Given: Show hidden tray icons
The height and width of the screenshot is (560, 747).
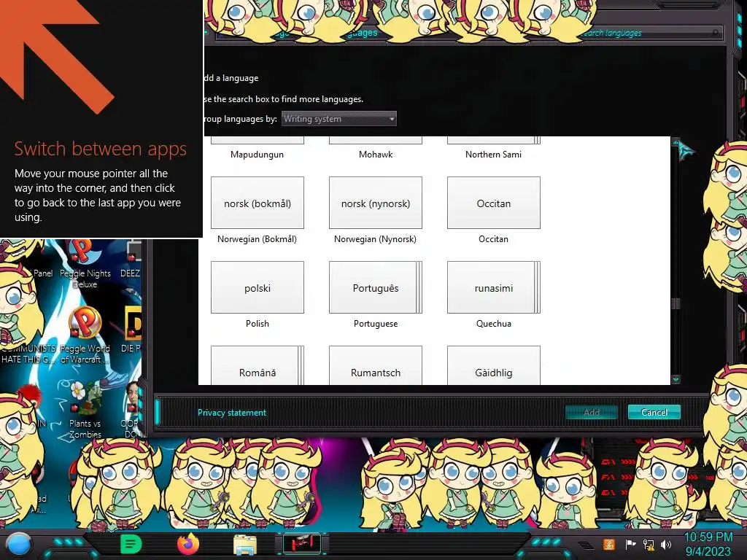Looking at the screenshot, I should point(587,545).
